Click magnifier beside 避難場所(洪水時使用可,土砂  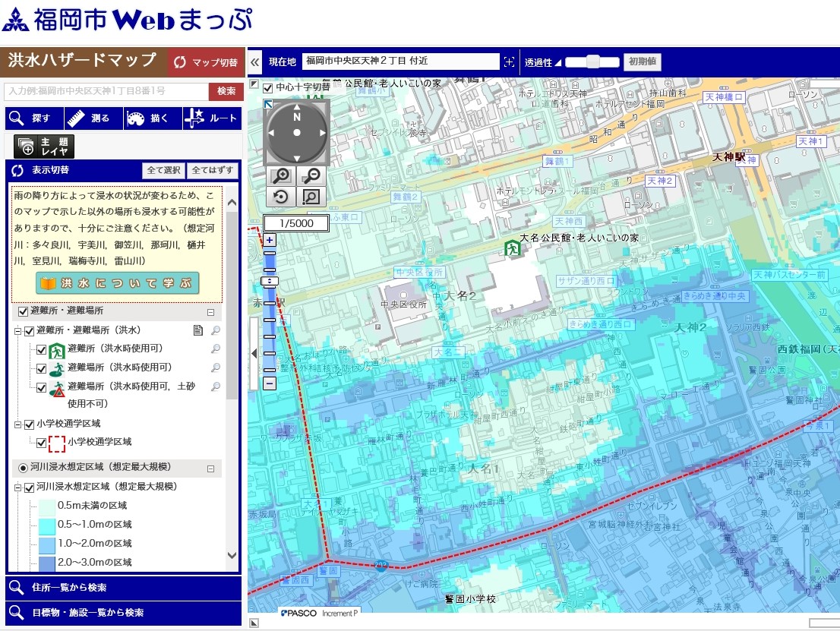[x=216, y=386]
